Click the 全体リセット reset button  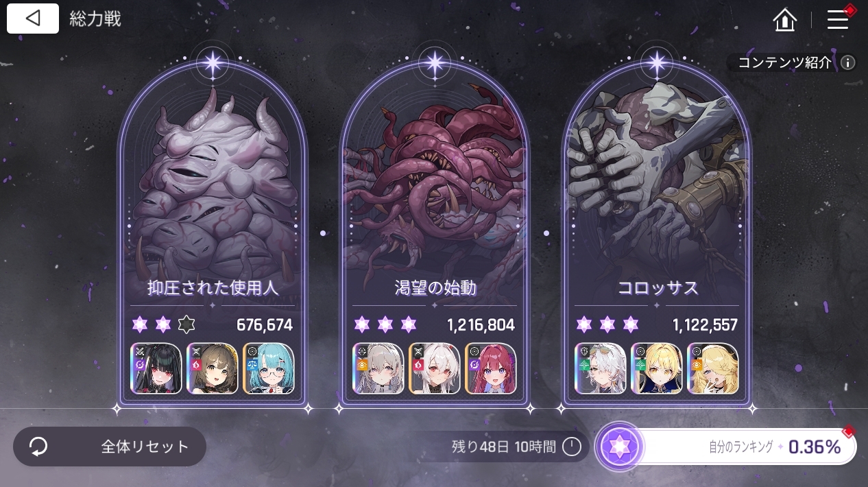click(x=110, y=447)
